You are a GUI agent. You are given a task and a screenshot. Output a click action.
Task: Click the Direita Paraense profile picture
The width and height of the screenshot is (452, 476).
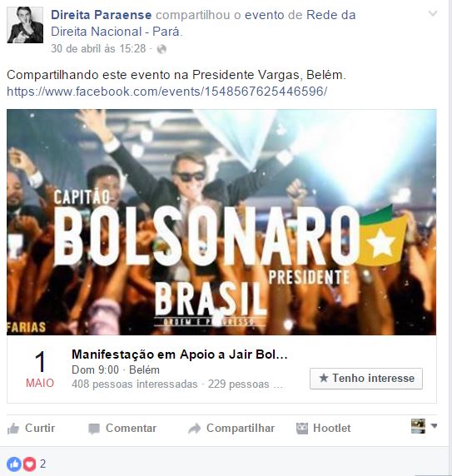25,25
